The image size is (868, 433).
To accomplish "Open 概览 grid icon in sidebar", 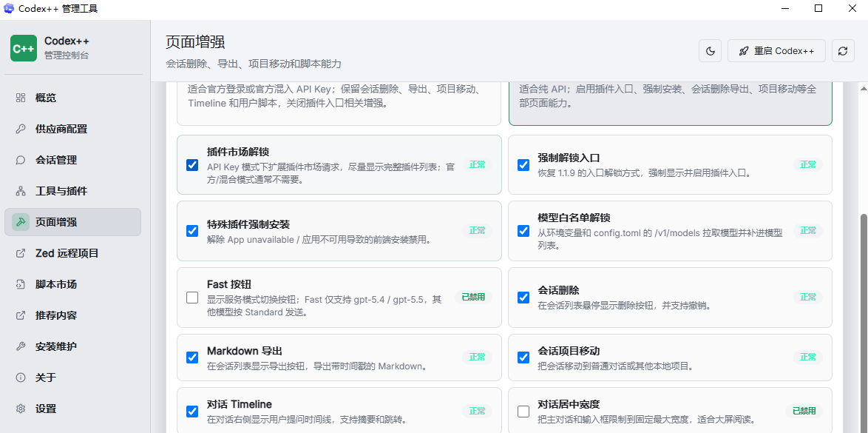I will (x=21, y=98).
